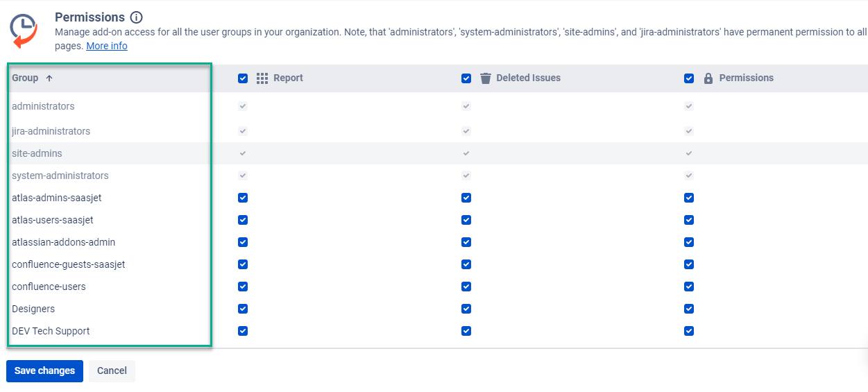868x392 pixels.
Task: Uncheck Deleted Issues for confluence-users
Action: [x=466, y=287]
